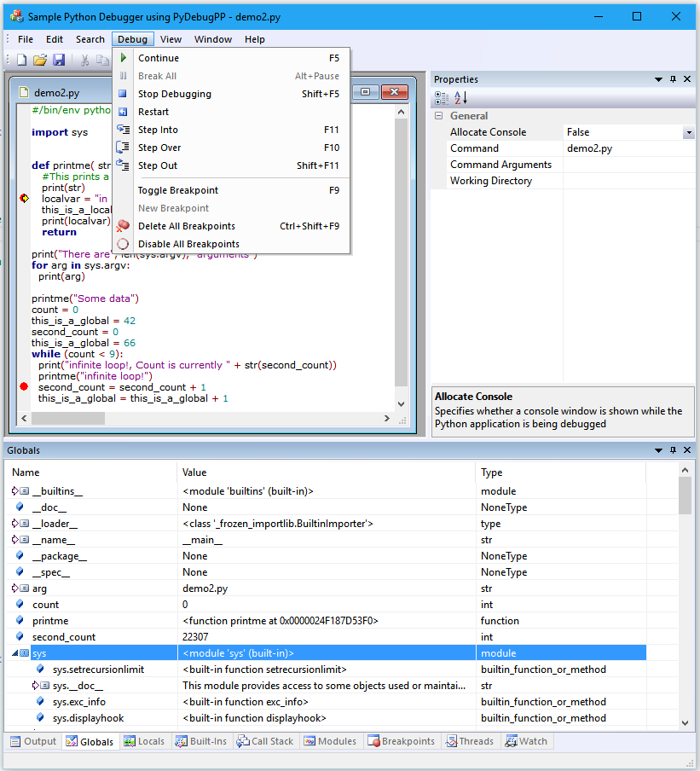Click the Globals vertical scrollbar thumb

(x=685, y=496)
